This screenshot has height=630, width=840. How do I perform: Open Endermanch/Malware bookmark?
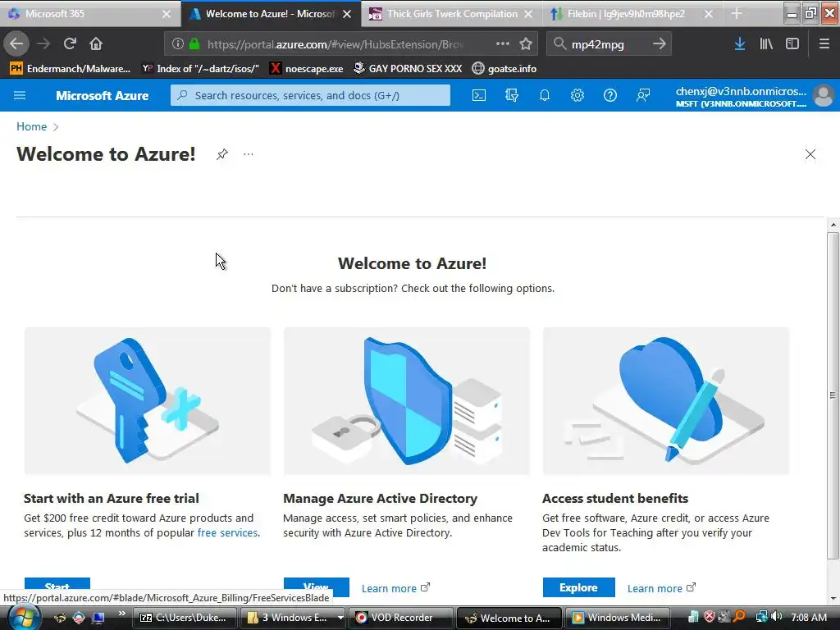[71, 69]
